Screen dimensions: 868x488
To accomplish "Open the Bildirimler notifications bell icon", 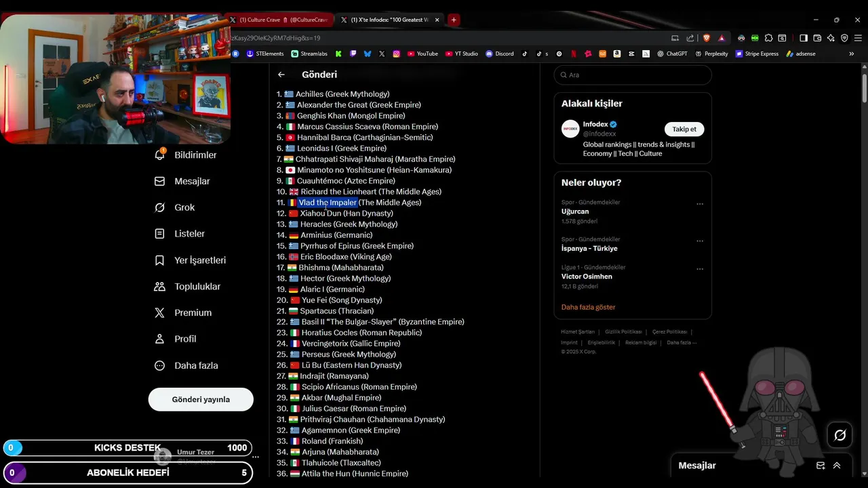I will coord(160,155).
